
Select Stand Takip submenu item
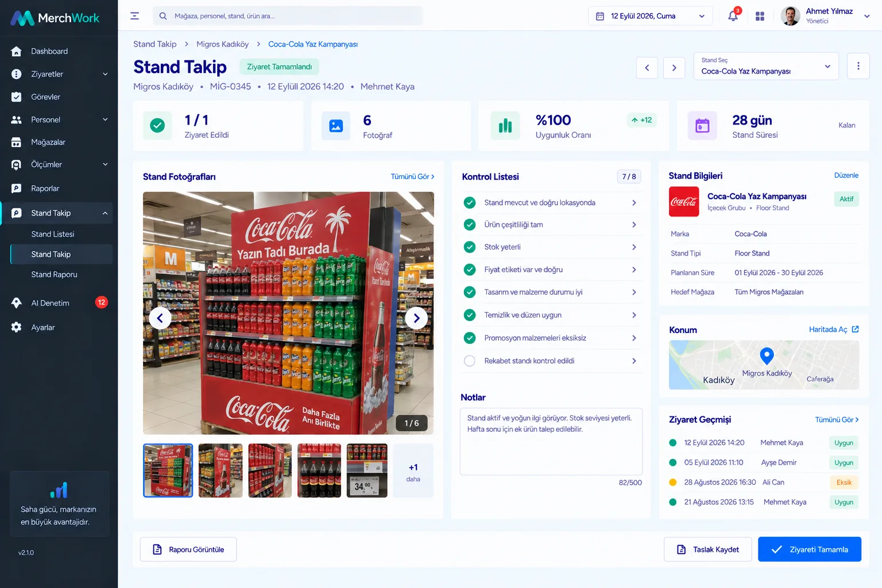(61, 254)
